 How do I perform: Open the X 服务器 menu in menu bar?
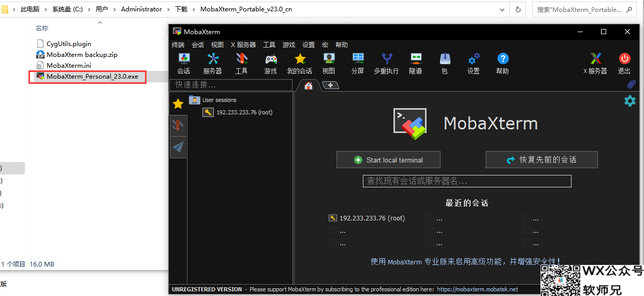coord(243,45)
